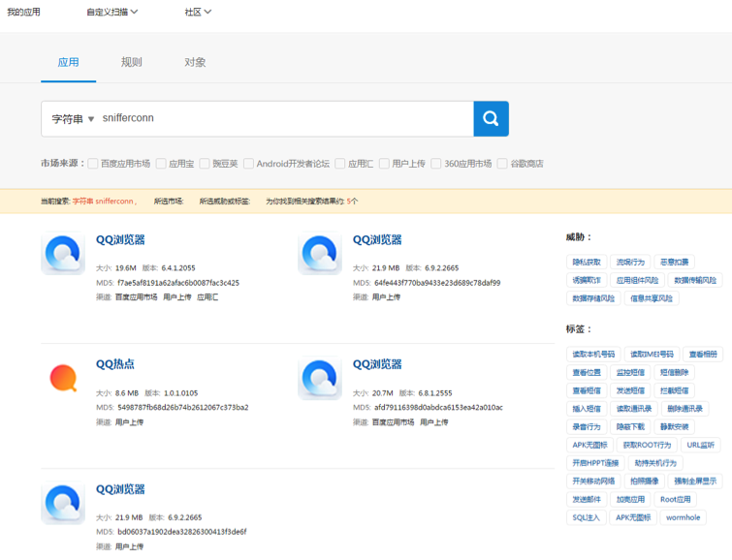The height and width of the screenshot is (560, 732).
Task: Pick the 拦截短信 label tag
Action: coord(674,390)
